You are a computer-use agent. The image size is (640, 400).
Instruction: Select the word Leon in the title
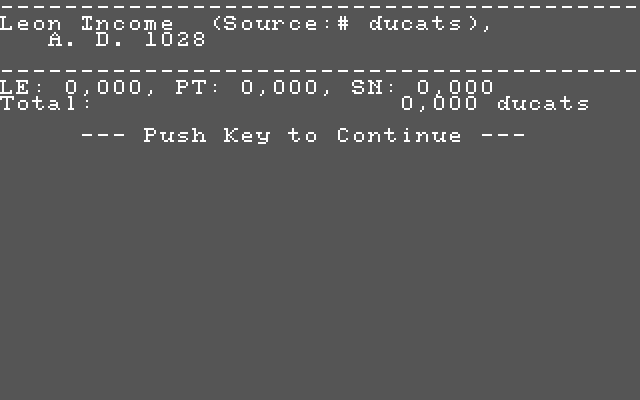[31, 24]
